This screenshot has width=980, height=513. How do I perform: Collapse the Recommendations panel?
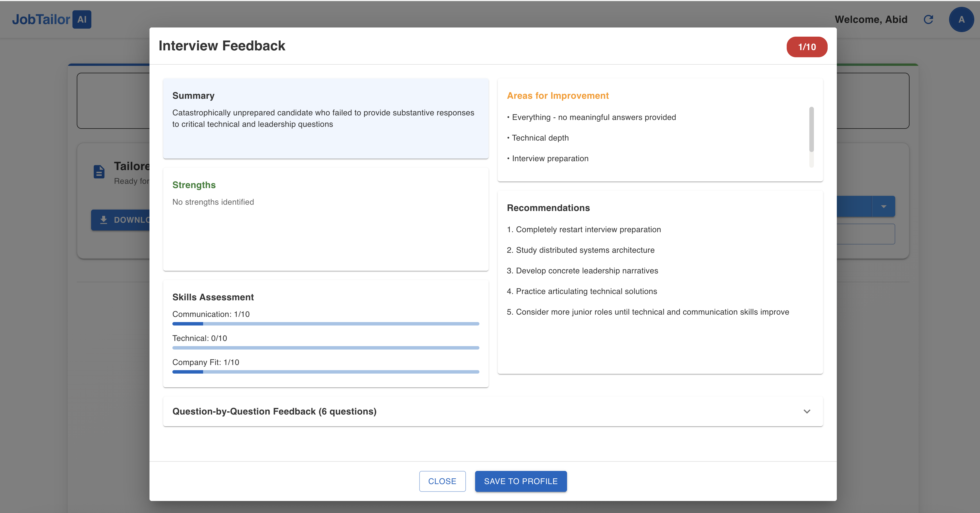tap(548, 208)
